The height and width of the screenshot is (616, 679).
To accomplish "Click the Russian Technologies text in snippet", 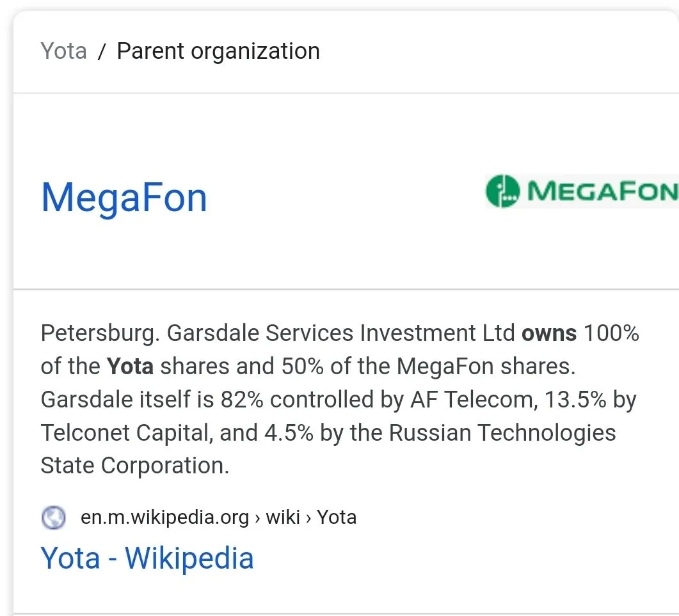I will pos(502,433).
